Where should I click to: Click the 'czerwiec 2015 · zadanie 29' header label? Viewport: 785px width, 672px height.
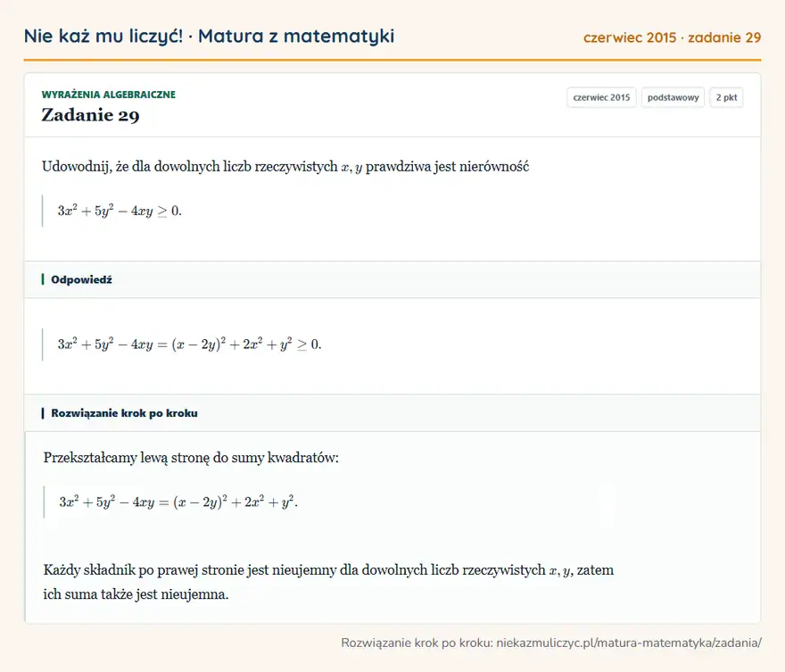(x=672, y=37)
